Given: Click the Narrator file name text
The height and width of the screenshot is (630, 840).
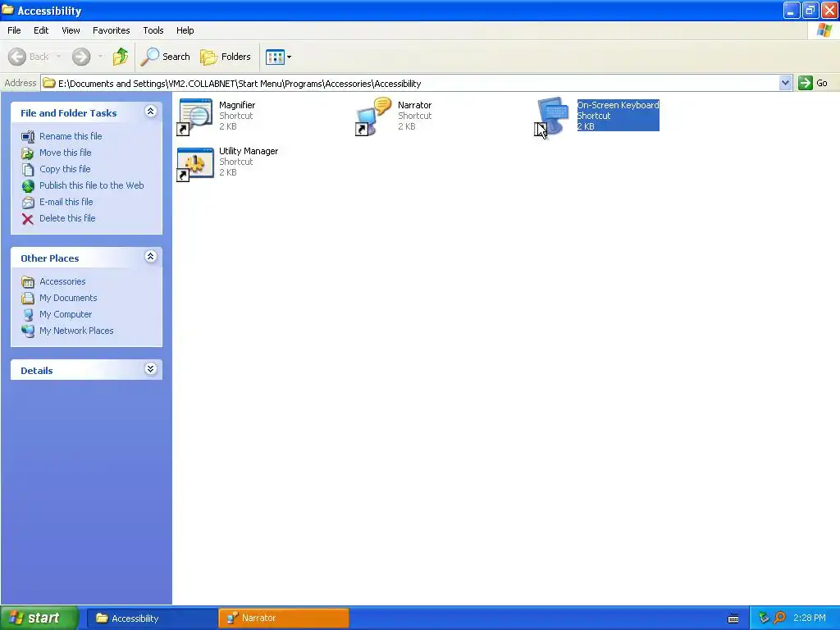Looking at the screenshot, I should [414, 106].
